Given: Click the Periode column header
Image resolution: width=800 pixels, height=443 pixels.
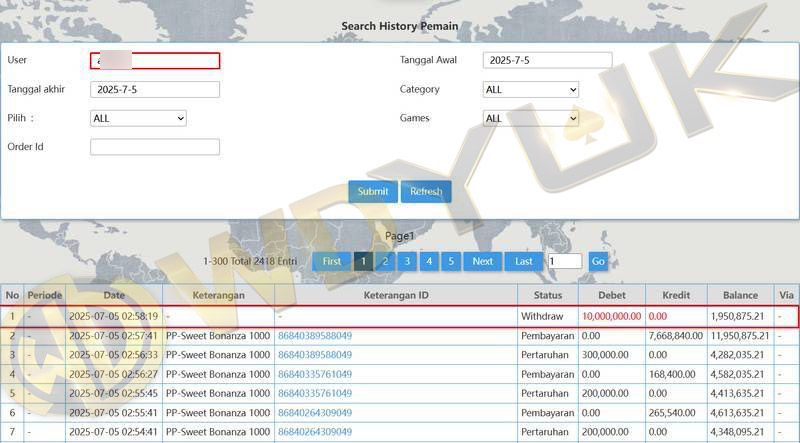Looking at the screenshot, I should (44, 295).
